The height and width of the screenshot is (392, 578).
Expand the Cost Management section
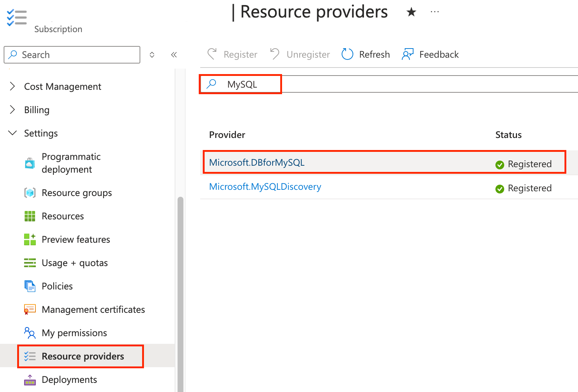click(12, 87)
